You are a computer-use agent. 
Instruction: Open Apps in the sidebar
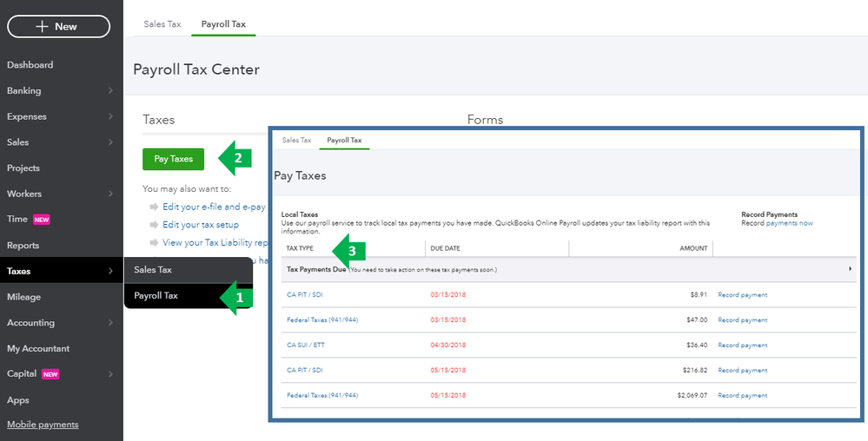(17, 400)
